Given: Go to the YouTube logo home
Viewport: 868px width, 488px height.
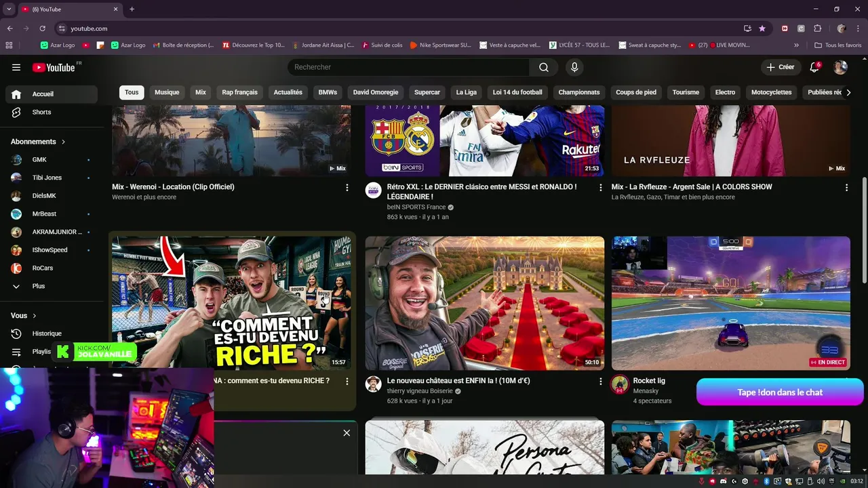Looking at the screenshot, I should point(53,67).
